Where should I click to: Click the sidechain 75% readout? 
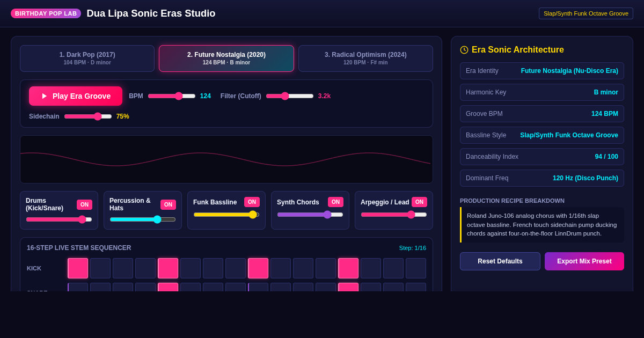pyautogui.click(x=123, y=116)
